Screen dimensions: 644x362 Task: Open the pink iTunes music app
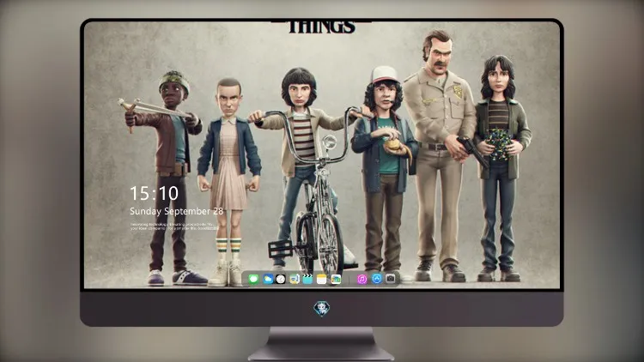[361, 279]
